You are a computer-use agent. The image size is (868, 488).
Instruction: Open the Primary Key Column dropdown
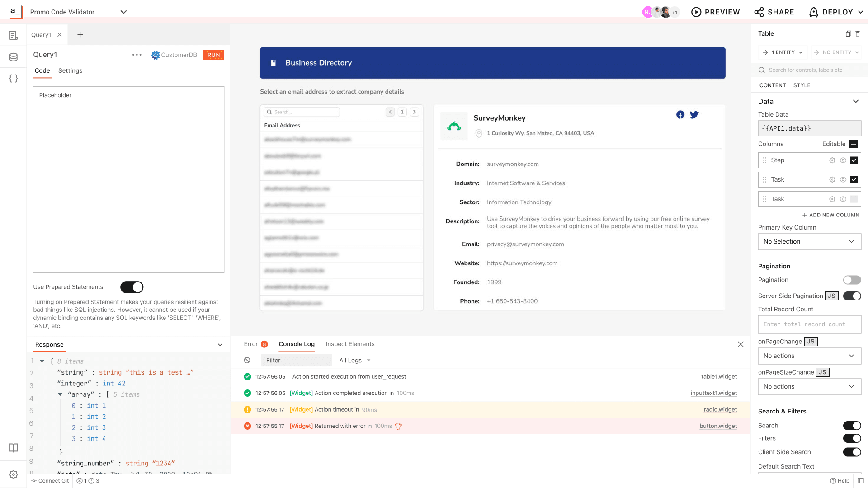coord(809,242)
